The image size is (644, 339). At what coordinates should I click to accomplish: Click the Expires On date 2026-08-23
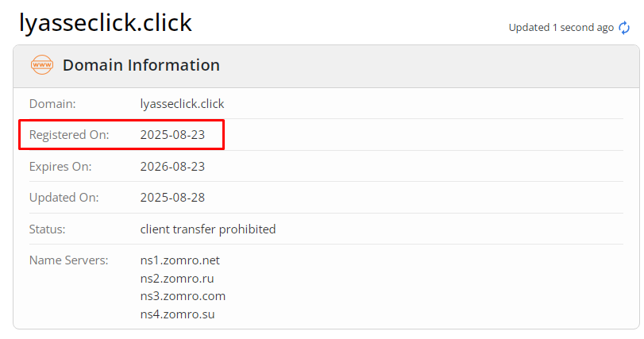pyautogui.click(x=172, y=167)
